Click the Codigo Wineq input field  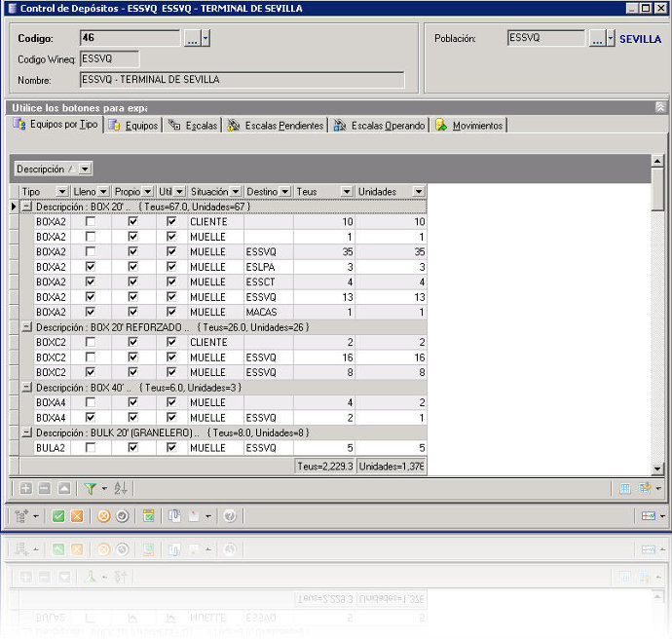(109, 58)
